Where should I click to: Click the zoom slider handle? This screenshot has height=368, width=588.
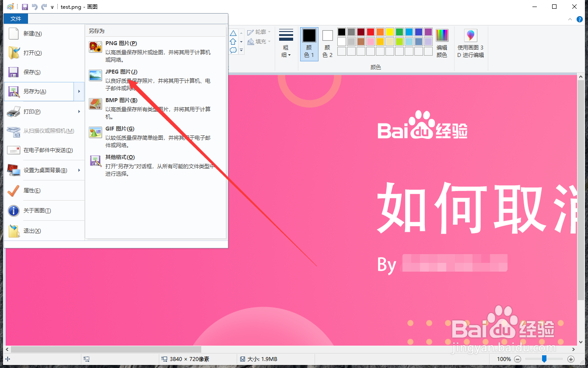tap(544, 359)
